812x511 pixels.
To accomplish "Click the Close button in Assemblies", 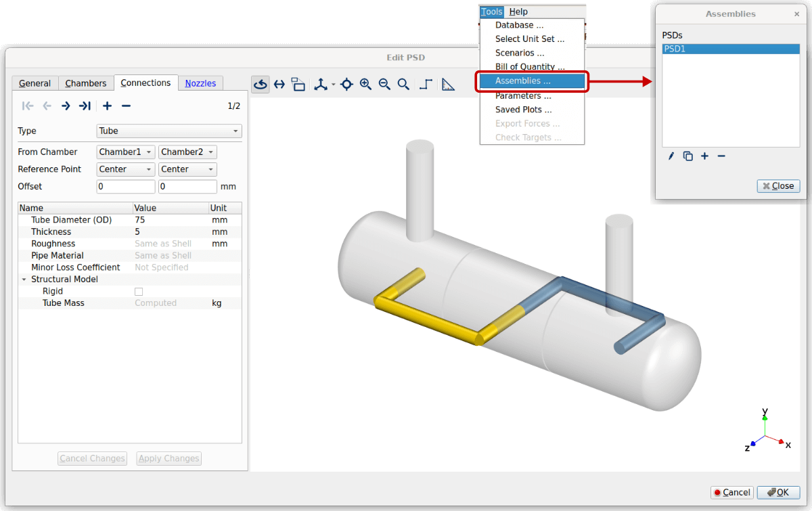I will coord(778,186).
